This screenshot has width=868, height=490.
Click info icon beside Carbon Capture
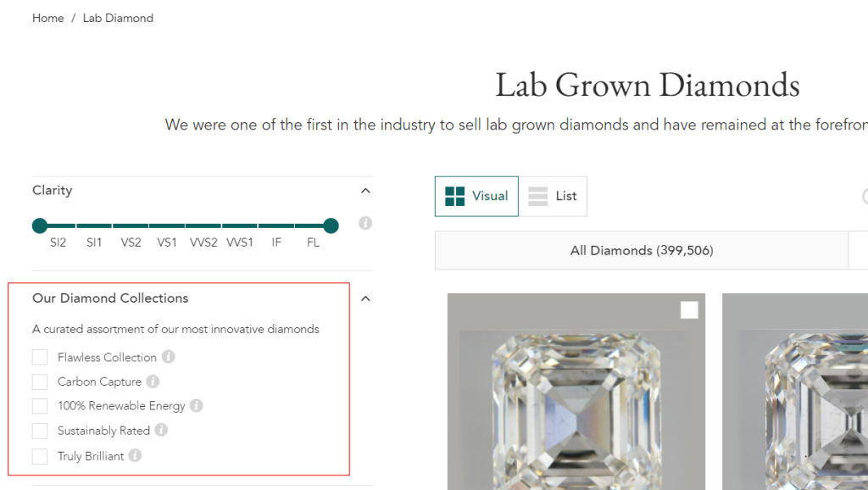coord(153,381)
